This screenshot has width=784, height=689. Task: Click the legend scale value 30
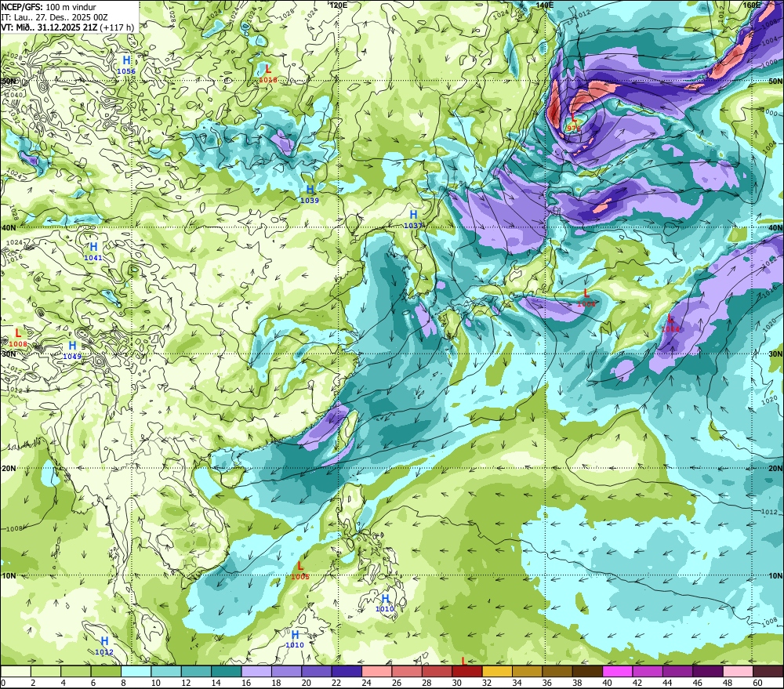click(x=456, y=683)
